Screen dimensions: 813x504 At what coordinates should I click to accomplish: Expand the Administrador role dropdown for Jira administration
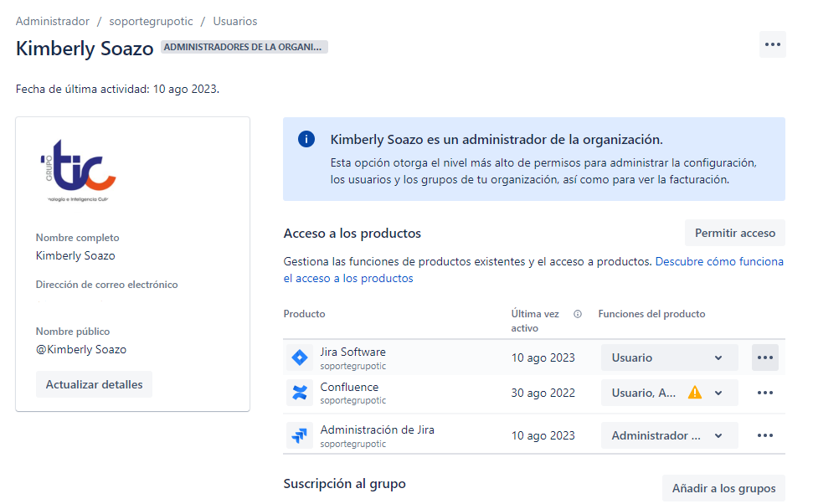click(x=669, y=435)
